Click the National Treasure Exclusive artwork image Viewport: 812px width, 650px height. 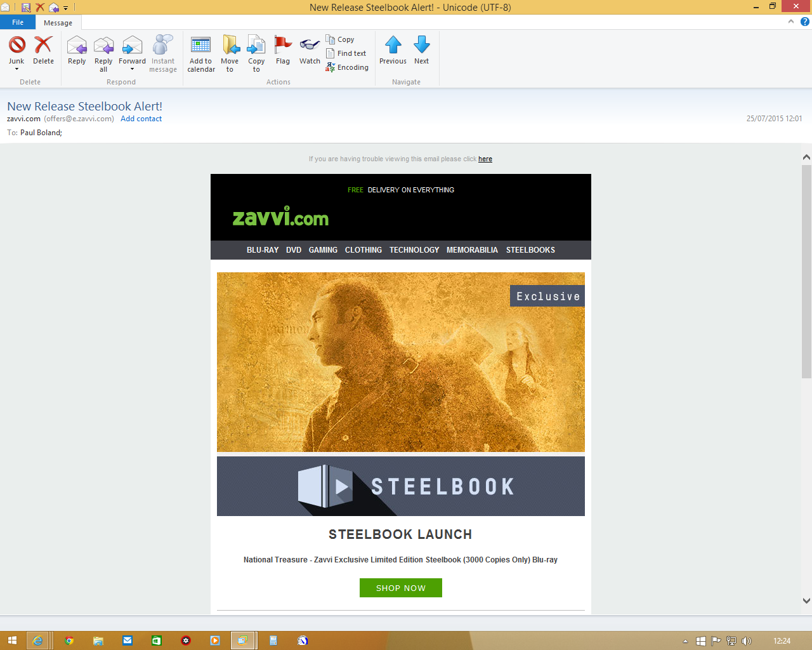point(401,362)
